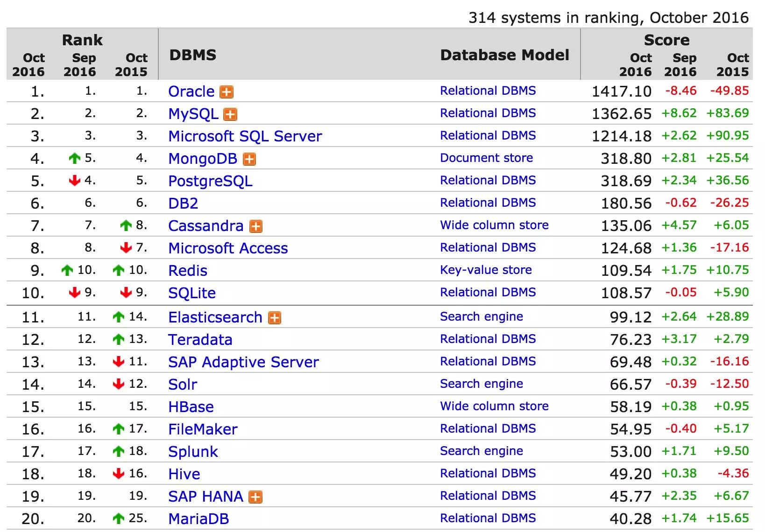Follow the MySQL link
The image size is (765, 532).
(193, 114)
